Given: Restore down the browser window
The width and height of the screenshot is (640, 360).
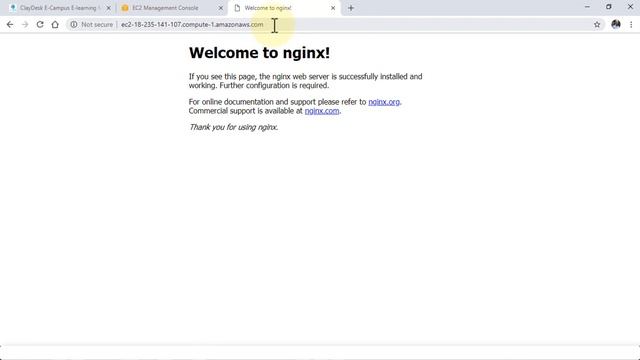Looking at the screenshot, I should coord(609,7).
